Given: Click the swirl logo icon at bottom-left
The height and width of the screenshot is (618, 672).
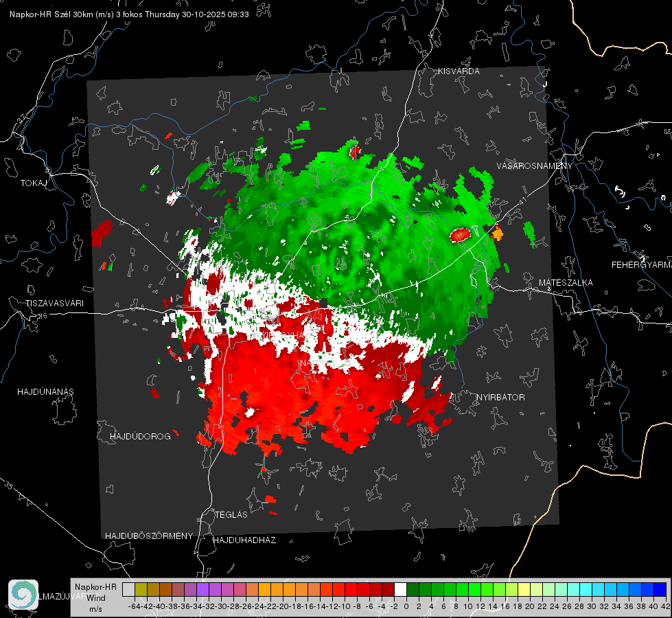Looking at the screenshot, I should 23,595.
